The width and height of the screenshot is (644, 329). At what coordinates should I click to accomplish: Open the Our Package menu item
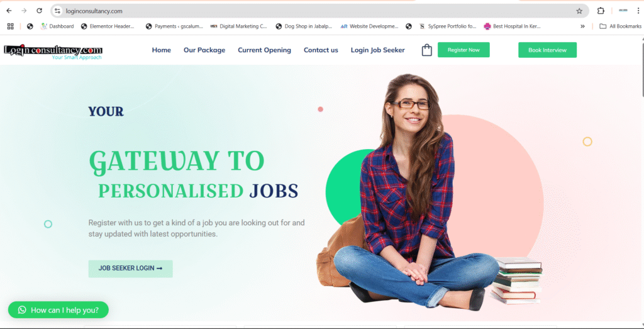click(x=204, y=50)
